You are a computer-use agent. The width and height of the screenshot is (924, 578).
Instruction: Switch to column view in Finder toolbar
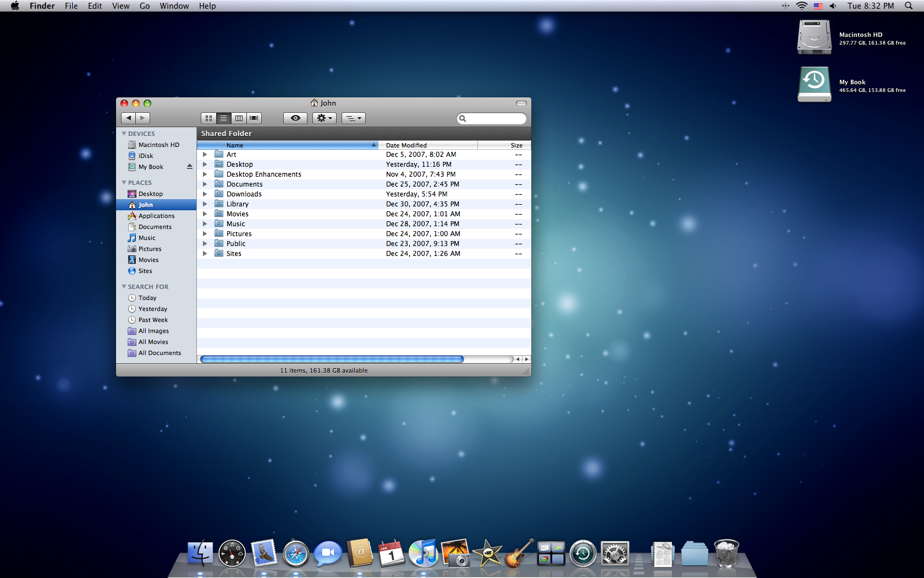point(239,118)
